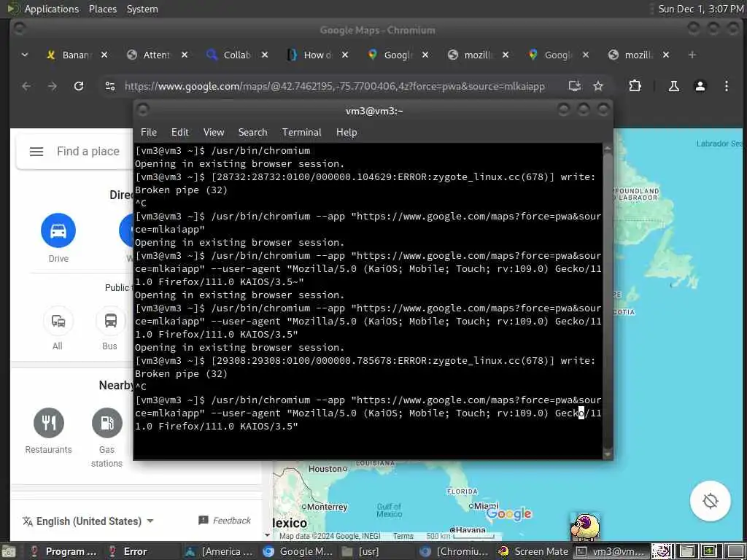The height and width of the screenshot is (560, 747).
Task: Close the Banana tab
Action: point(104,55)
